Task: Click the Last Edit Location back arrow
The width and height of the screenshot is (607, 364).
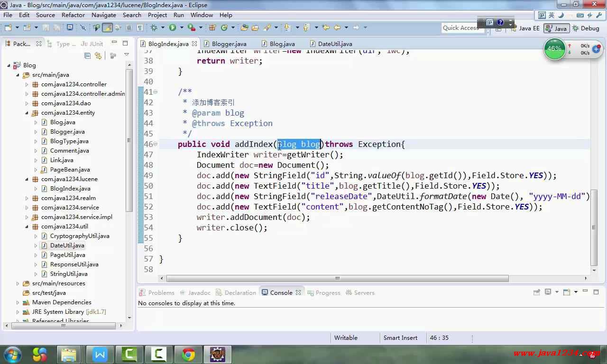Action: [x=325, y=28]
